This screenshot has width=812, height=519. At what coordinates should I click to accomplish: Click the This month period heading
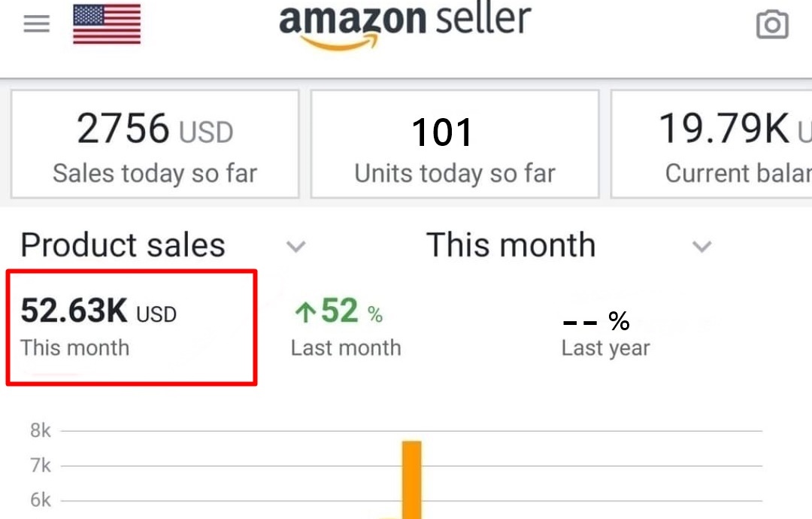point(511,245)
